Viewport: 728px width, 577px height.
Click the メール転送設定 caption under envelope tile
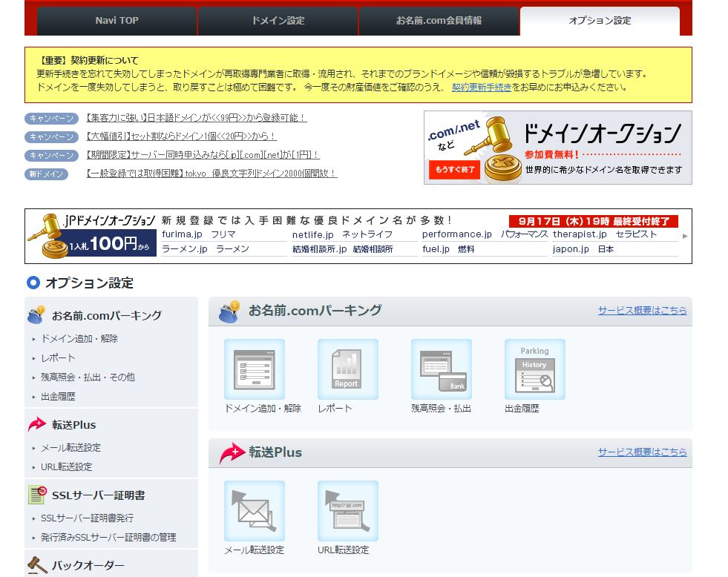tap(254, 550)
